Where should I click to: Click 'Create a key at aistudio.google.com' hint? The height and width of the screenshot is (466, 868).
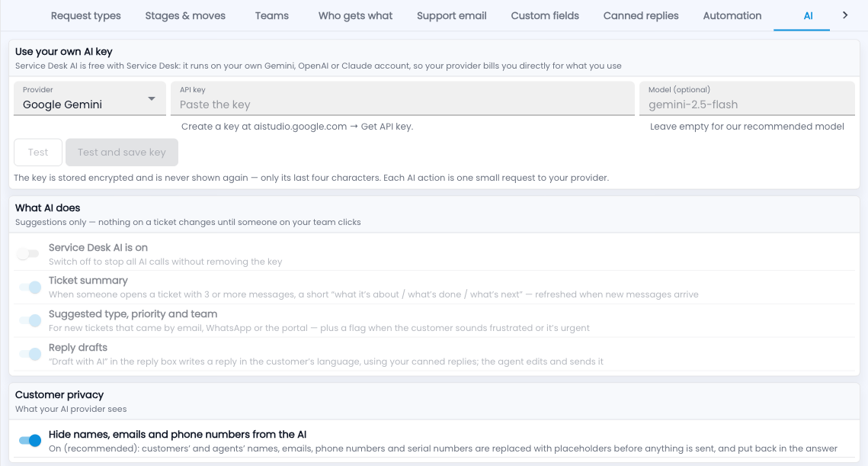click(x=297, y=127)
